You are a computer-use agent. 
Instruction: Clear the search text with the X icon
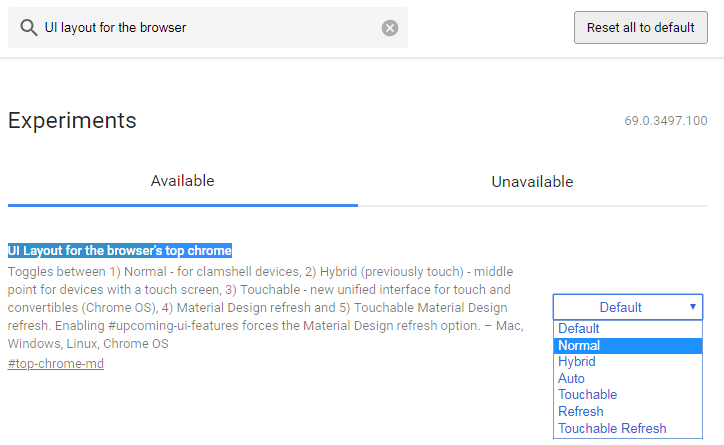point(390,28)
